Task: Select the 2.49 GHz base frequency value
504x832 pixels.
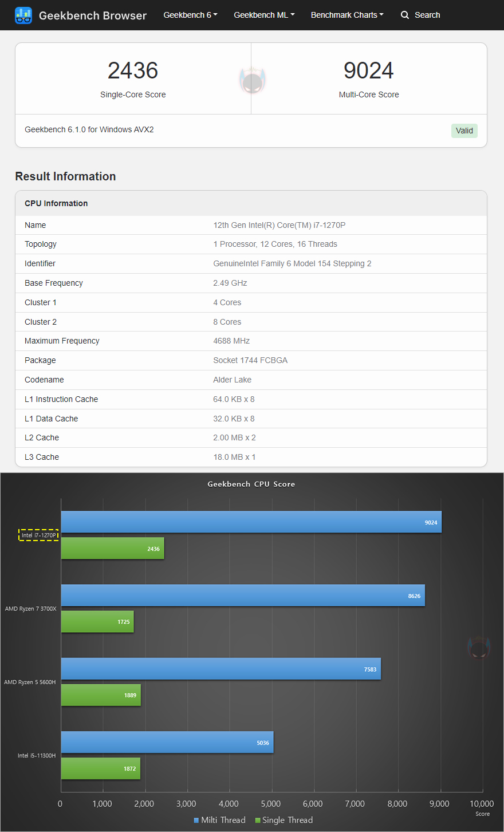Action: (x=230, y=283)
